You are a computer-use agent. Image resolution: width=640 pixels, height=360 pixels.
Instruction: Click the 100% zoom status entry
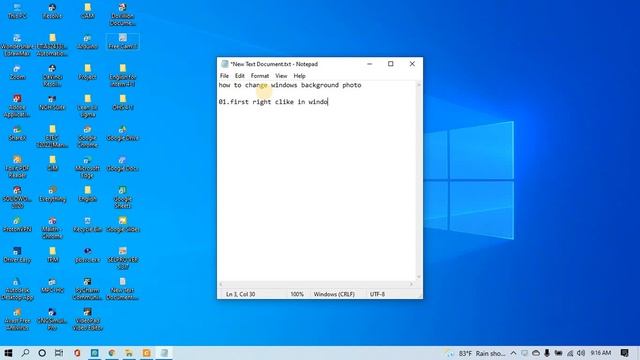point(297,294)
